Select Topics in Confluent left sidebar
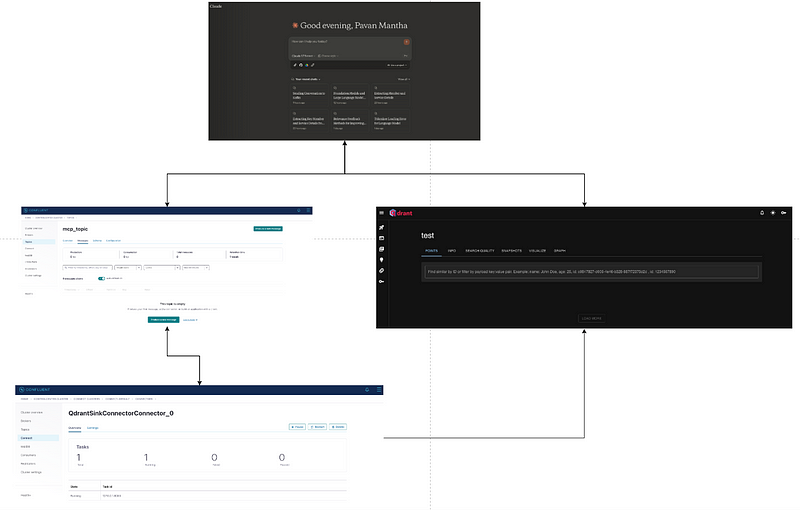The image size is (800, 510). [x=28, y=242]
